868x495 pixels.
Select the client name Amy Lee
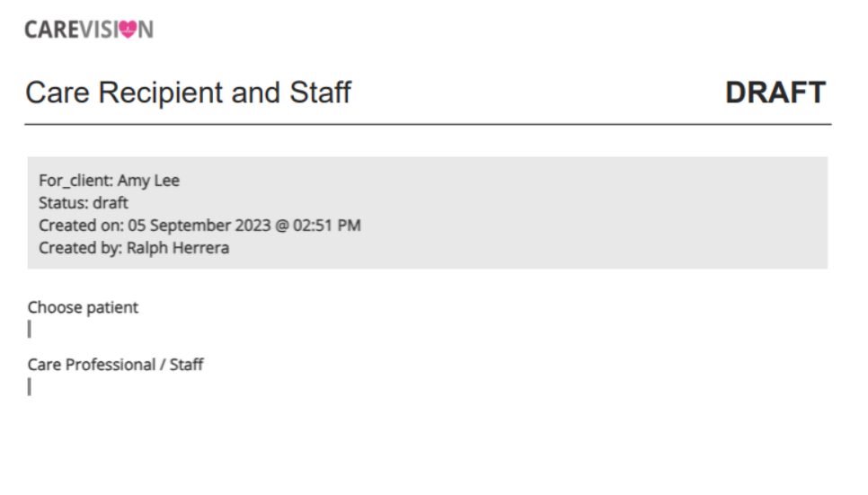pos(148,181)
